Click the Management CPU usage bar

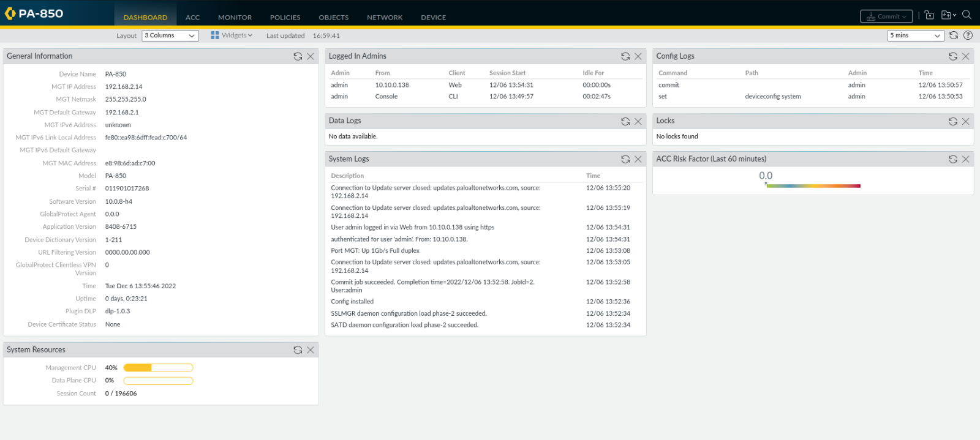[x=158, y=368]
